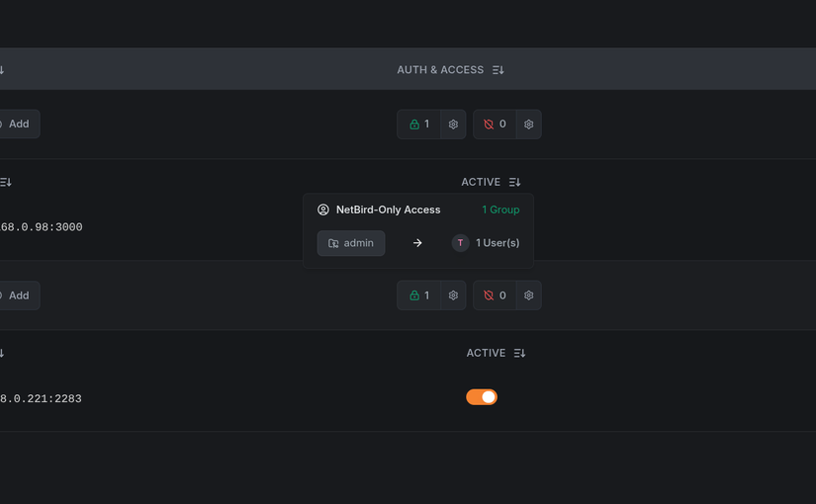Click the upper Add button
Screen dimensions: 816x504
coord(16,124)
